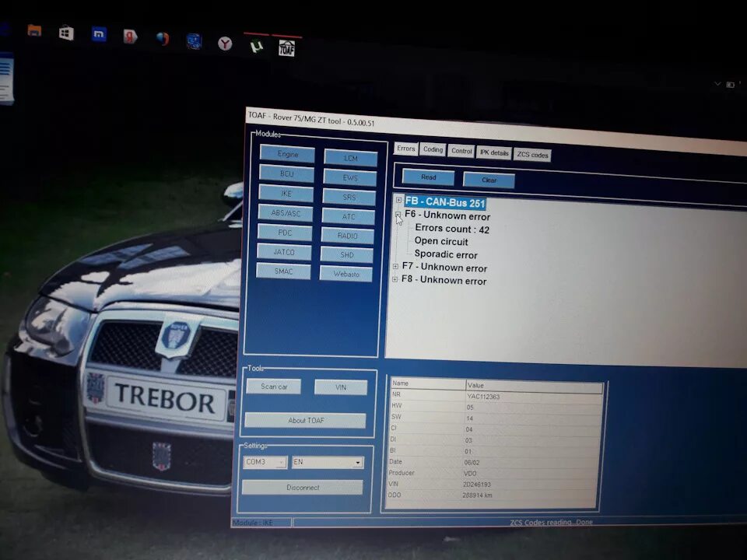Select the ABS/ASC module
This screenshot has width=747, height=560.
coord(286,213)
